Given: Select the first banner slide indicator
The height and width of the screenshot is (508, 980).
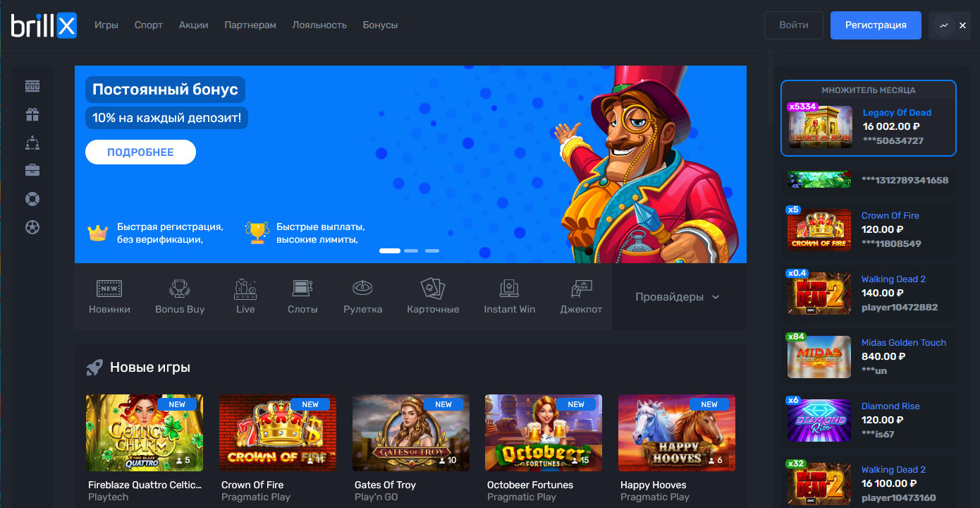Looking at the screenshot, I should pos(390,250).
